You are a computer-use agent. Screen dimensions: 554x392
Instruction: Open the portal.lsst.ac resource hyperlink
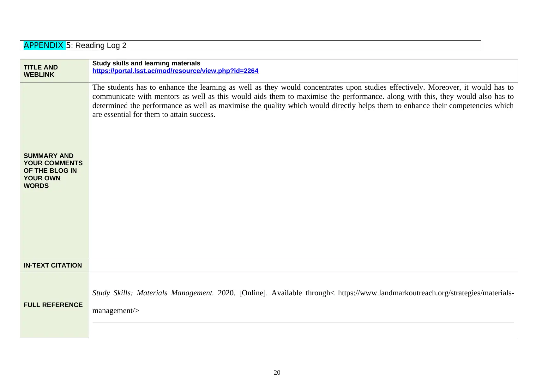pos(175,71)
